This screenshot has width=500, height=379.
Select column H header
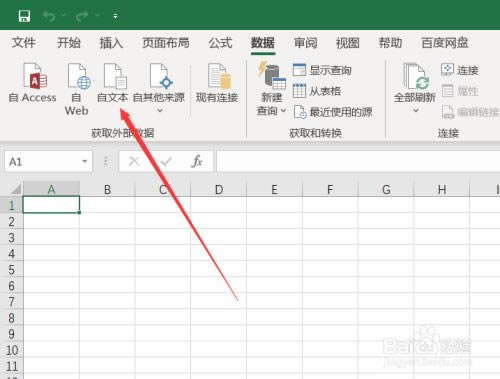point(442,189)
